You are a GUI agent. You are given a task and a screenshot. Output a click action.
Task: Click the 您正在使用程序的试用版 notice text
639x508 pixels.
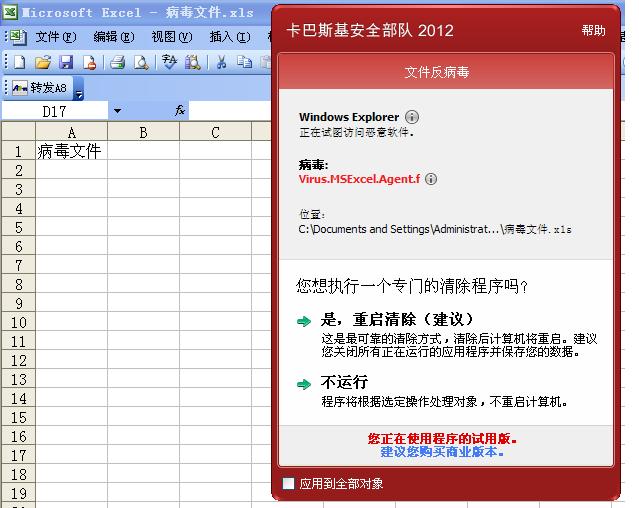coord(442,439)
